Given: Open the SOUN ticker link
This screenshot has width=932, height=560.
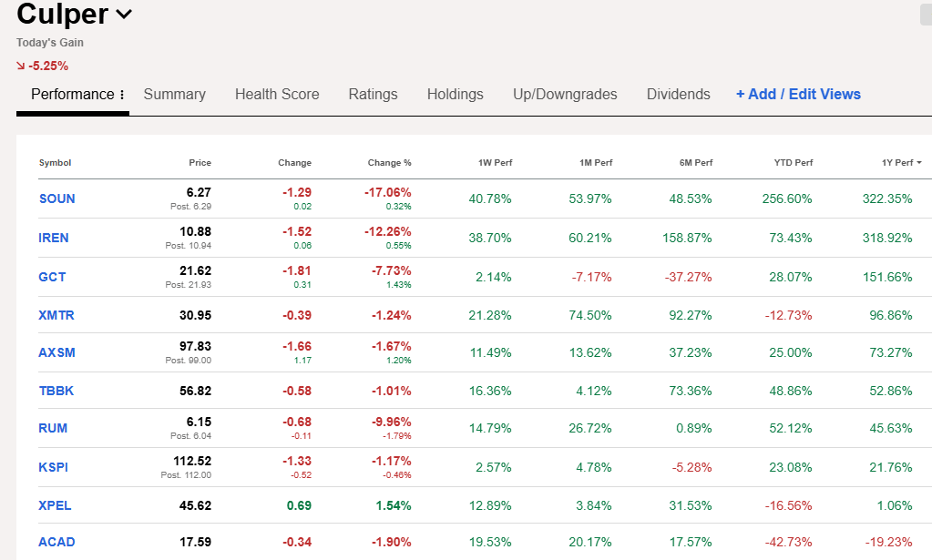Looking at the screenshot, I should 57,199.
